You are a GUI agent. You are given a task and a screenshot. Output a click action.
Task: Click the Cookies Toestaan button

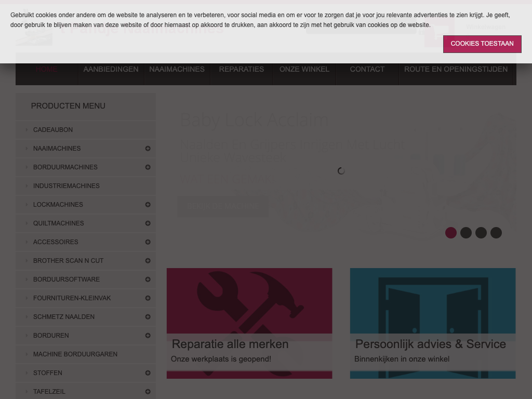coord(482,44)
